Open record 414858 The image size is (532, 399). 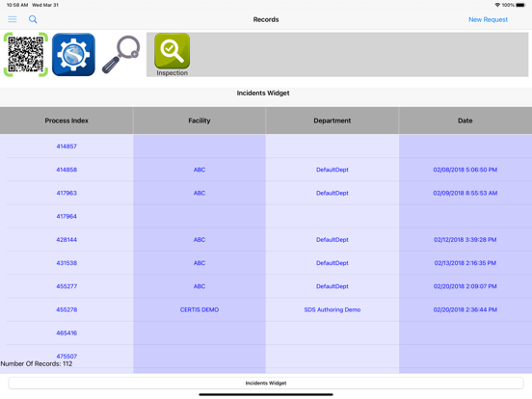click(x=66, y=170)
